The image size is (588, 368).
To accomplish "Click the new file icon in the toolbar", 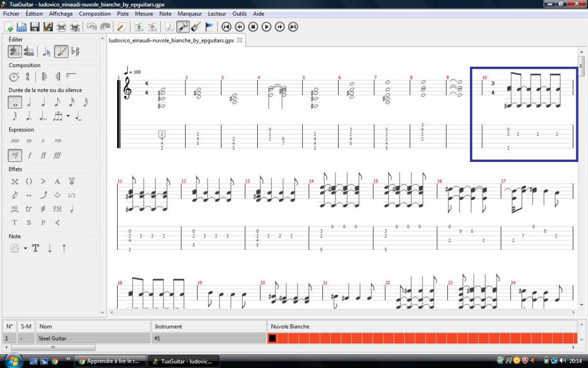I will coord(8,27).
